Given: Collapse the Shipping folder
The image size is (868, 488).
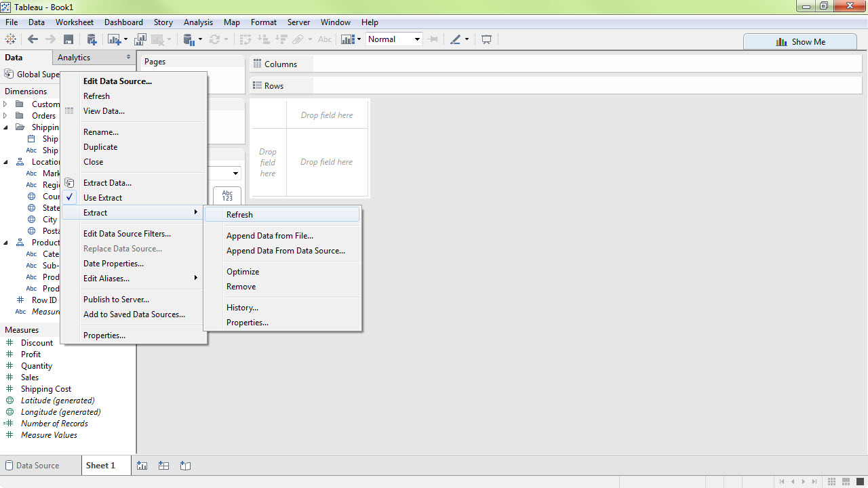Looking at the screenshot, I should pos(5,127).
